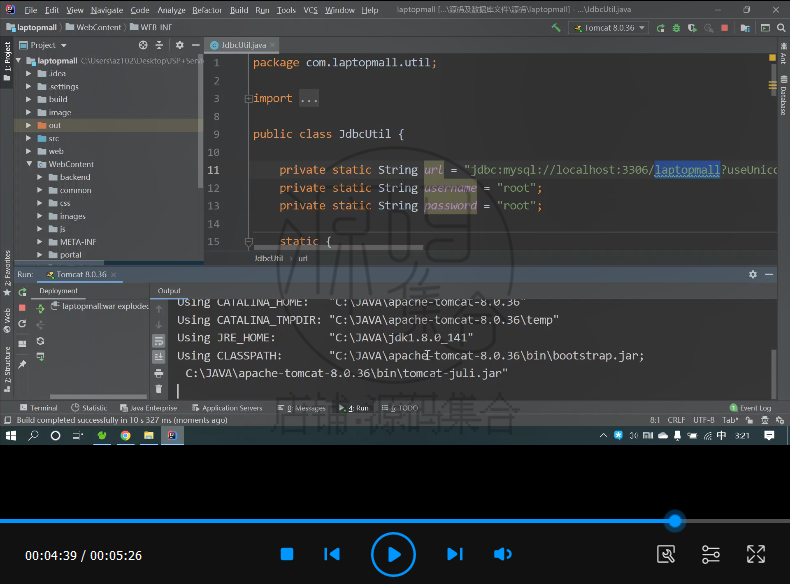Hide Run tool window with minus icon
This screenshot has width=790, height=584.
(x=769, y=275)
